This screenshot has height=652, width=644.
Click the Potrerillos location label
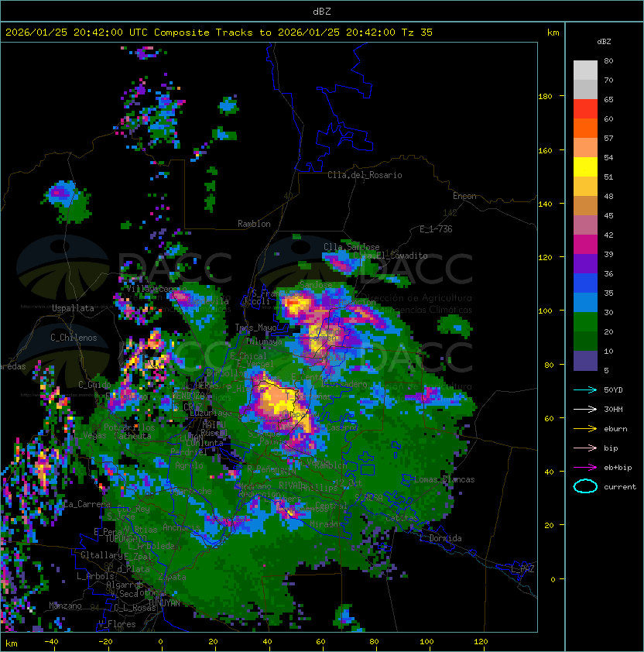coord(129,427)
